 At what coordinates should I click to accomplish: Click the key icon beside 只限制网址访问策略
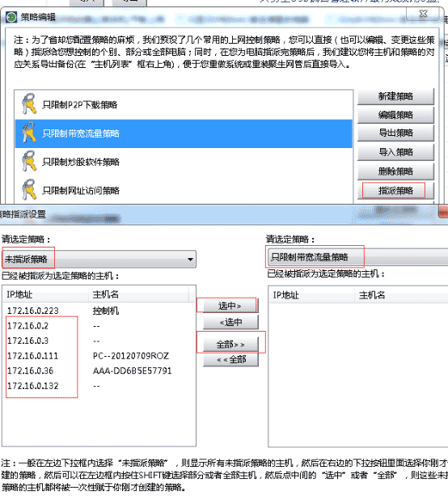coord(29,190)
